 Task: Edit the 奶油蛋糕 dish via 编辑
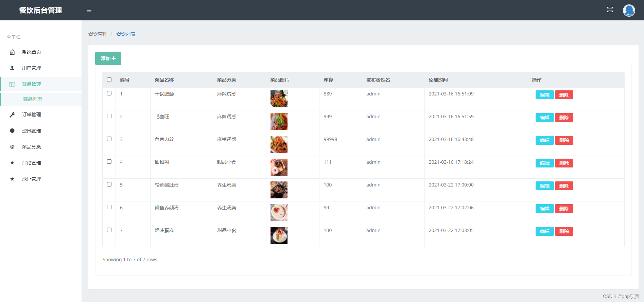point(544,231)
